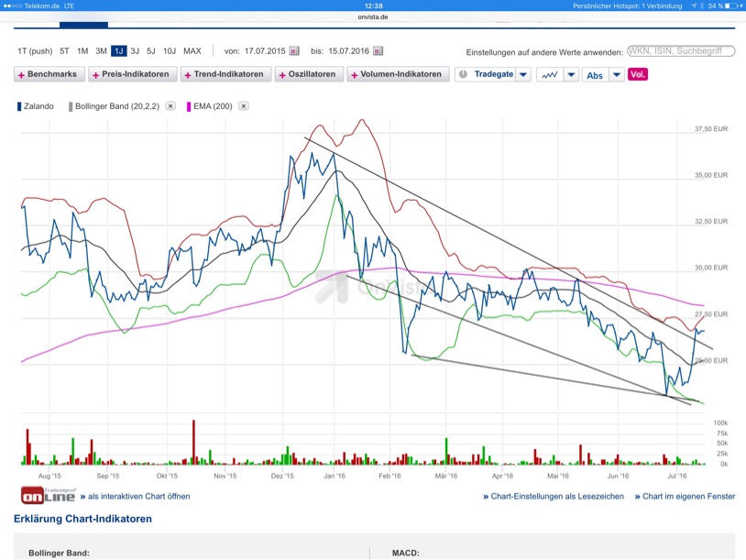Open the 'bis' date calendar picker
746x560 pixels.
(378, 51)
